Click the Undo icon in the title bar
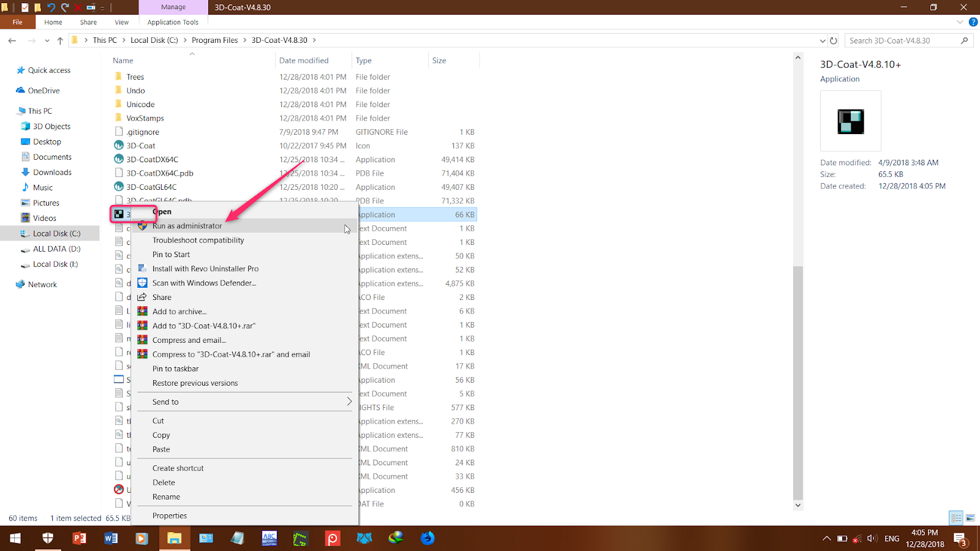 (x=51, y=7)
